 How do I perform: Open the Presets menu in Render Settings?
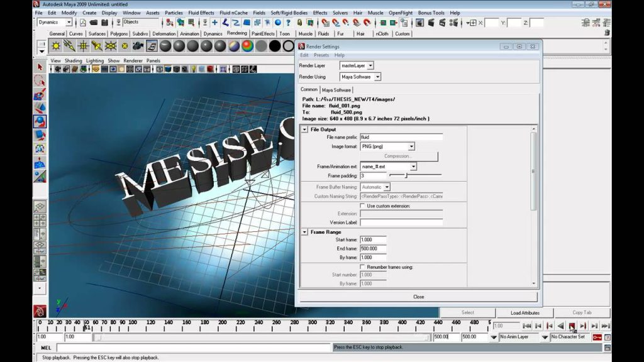321,55
